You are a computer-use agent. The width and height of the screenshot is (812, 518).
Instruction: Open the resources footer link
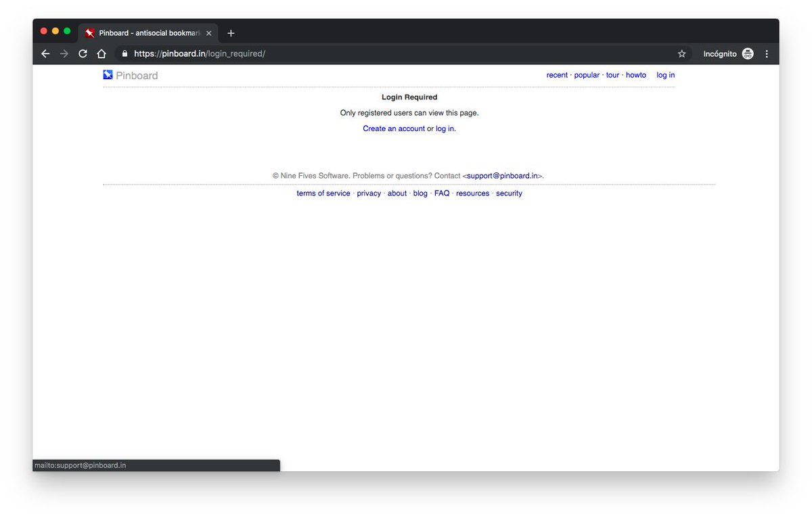[472, 193]
